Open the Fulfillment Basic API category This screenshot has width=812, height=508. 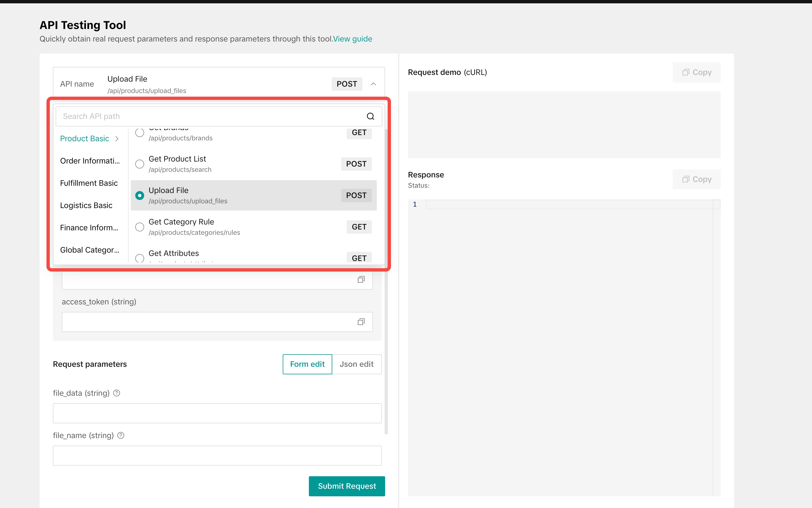[x=89, y=183]
